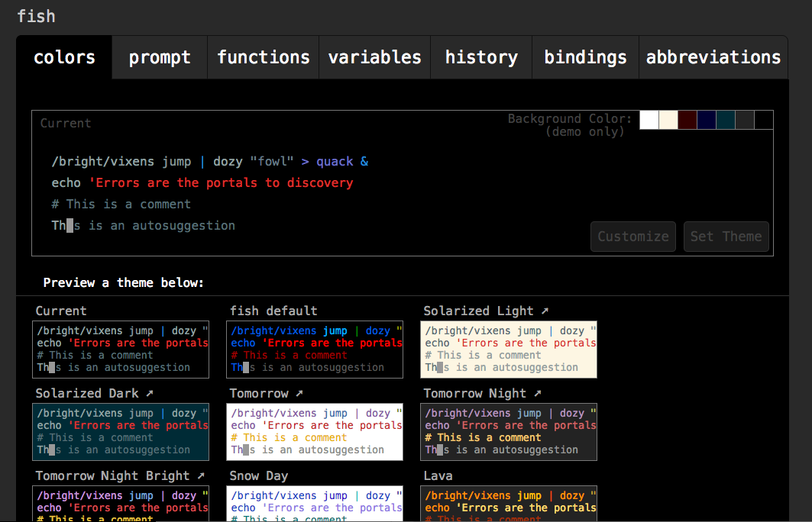Click the 'Background Color:' label
Screen dimensions: 812x522
click(x=570, y=118)
